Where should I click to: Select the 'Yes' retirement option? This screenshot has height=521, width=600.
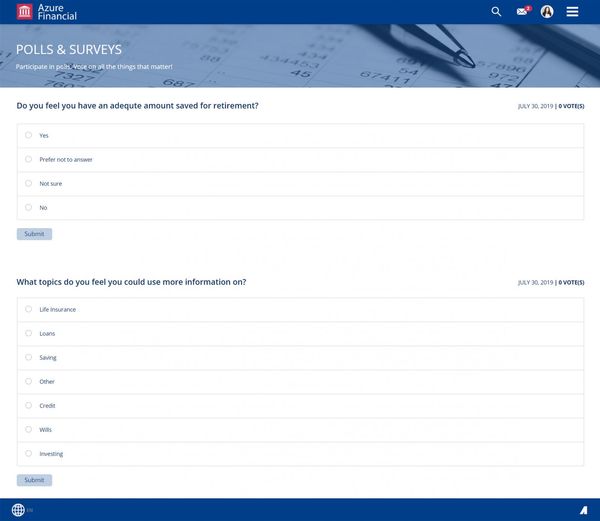pyautogui.click(x=29, y=135)
